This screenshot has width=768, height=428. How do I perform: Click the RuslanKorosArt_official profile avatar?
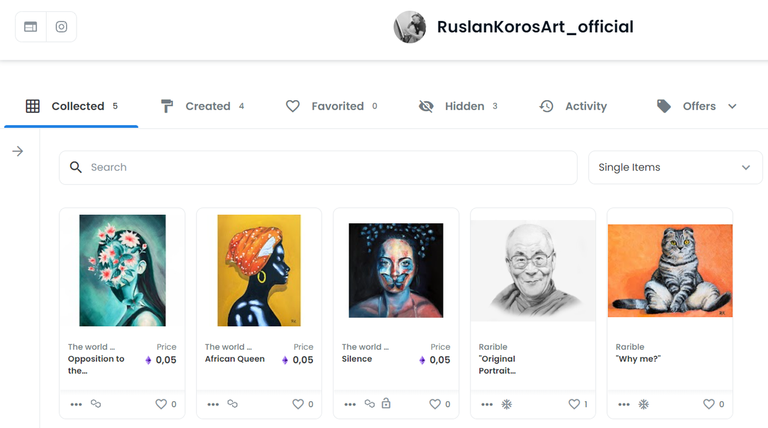click(x=409, y=27)
